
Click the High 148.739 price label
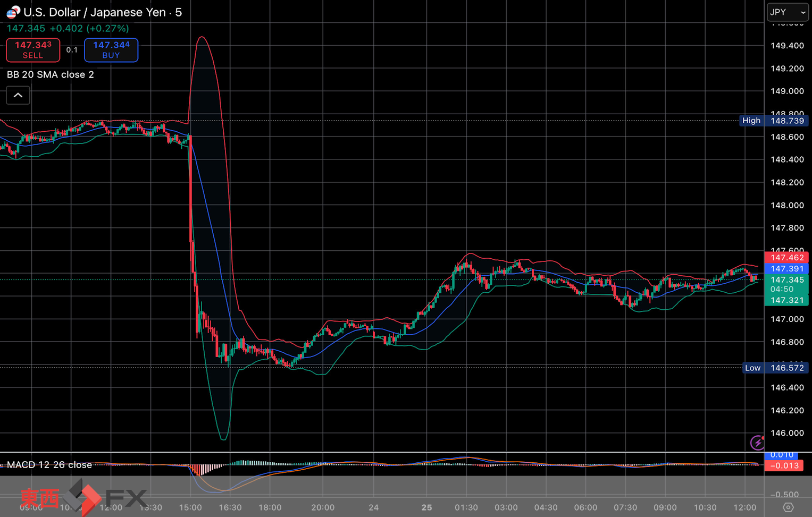[774, 121]
